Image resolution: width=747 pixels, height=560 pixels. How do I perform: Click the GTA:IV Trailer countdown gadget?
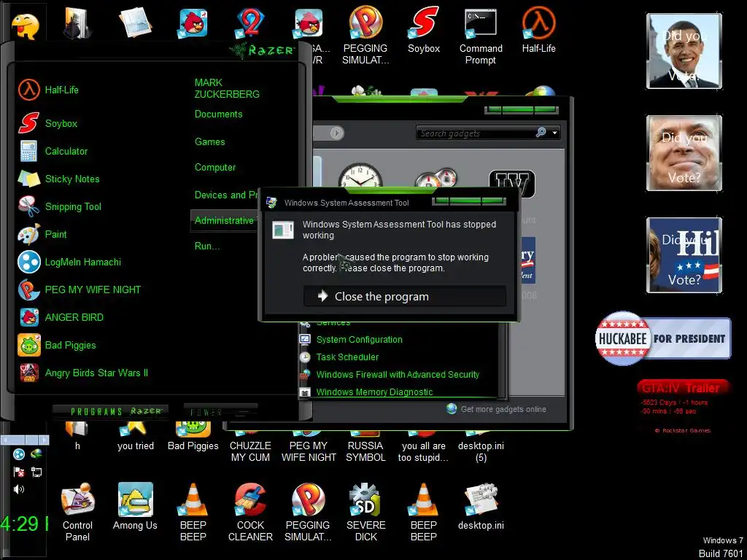[683, 405]
